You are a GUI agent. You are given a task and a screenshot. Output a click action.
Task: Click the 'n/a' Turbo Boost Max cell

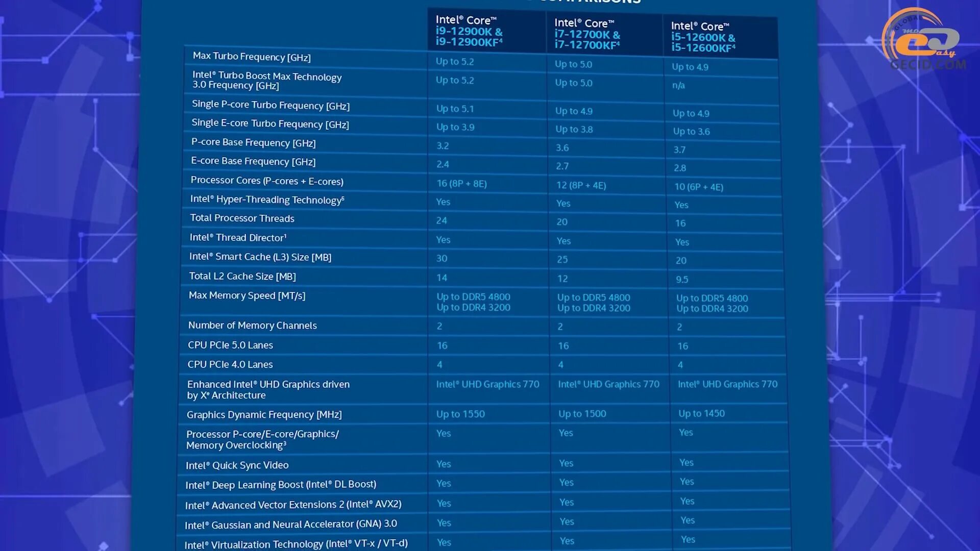point(678,85)
